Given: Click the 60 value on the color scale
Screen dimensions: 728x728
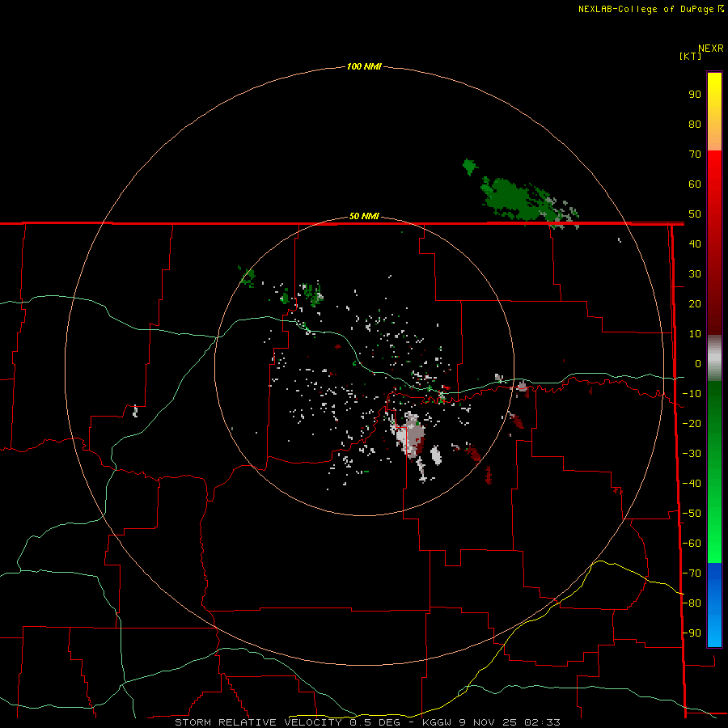Looking at the screenshot, I should click(x=695, y=184).
